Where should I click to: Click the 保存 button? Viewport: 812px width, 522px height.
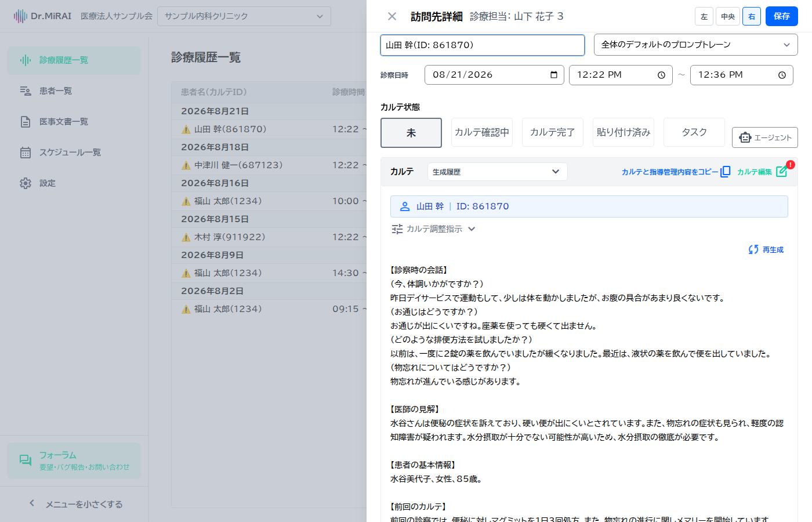click(x=782, y=16)
